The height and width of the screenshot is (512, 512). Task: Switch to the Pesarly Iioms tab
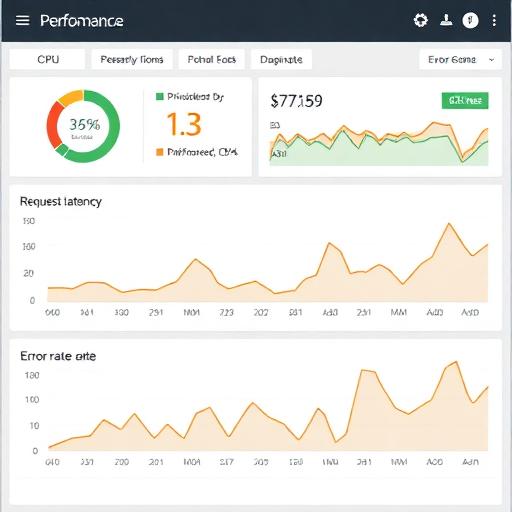pos(132,59)
